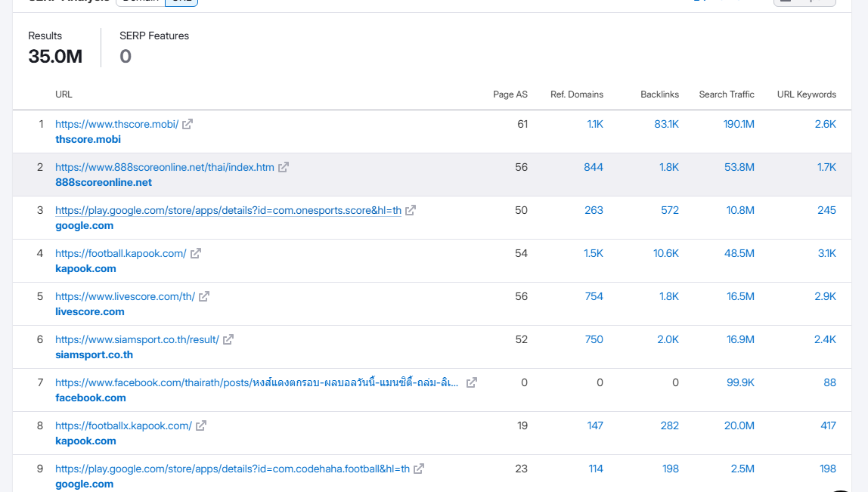868x492 pixels.
Task: Open 48.5M search traffic for football.kapook.com
Action: click(739, 253)
